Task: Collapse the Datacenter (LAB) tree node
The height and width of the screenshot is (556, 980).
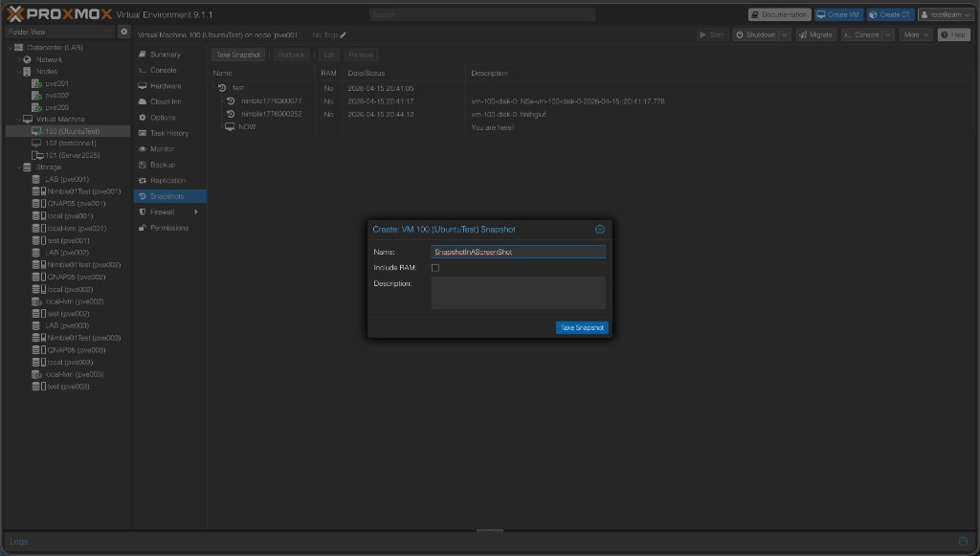Action: point(11,46)
